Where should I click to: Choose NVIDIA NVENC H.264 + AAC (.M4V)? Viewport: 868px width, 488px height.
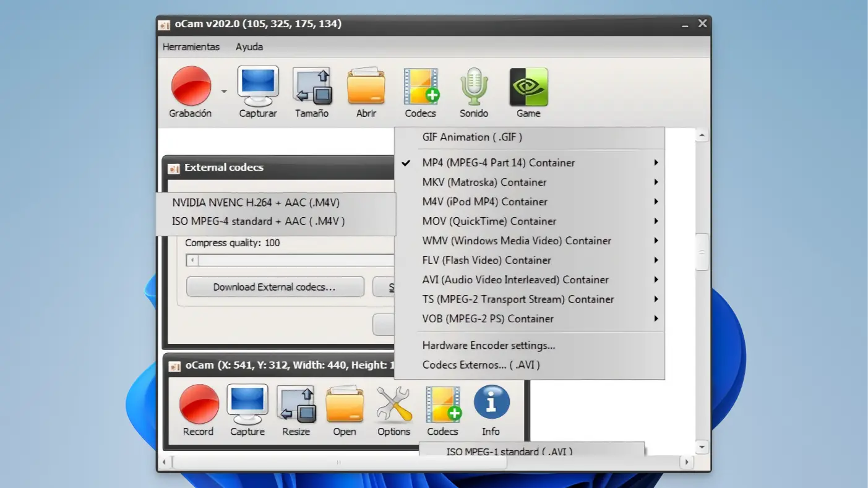pos(256,202)
